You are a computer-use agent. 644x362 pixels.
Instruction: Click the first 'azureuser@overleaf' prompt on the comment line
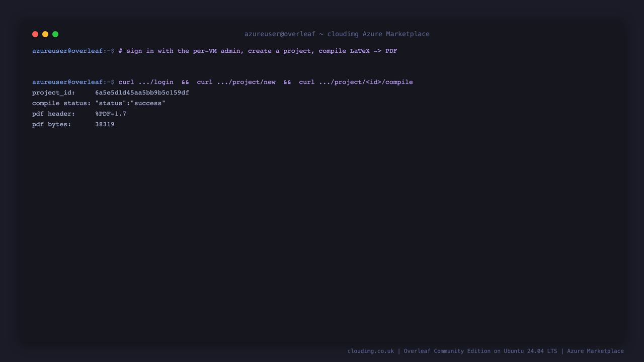pos(67,51)
